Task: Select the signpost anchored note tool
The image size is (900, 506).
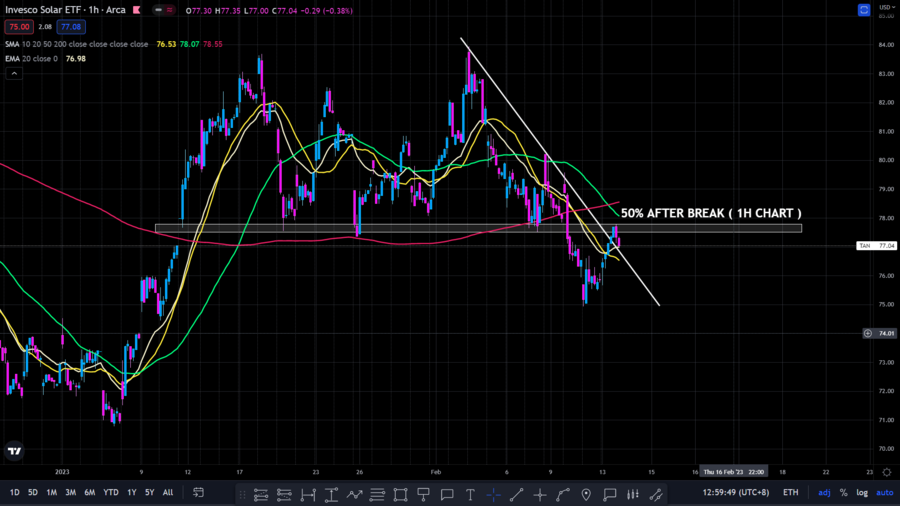Action: (424, 495)
